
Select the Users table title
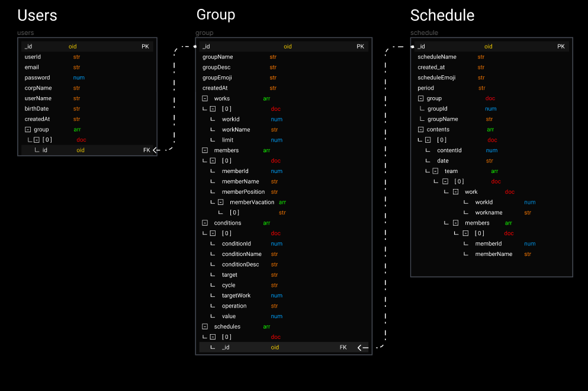(x=37, y=15)
